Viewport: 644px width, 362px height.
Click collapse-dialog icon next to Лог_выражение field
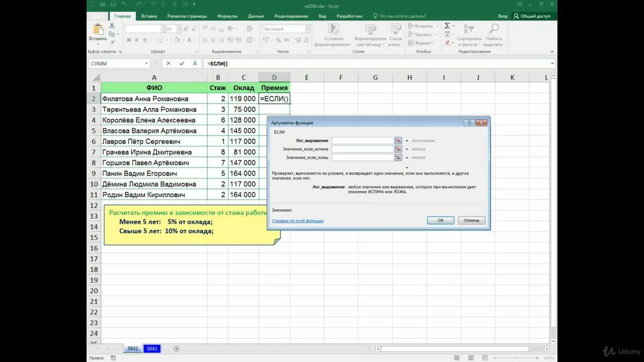[397, 141]
